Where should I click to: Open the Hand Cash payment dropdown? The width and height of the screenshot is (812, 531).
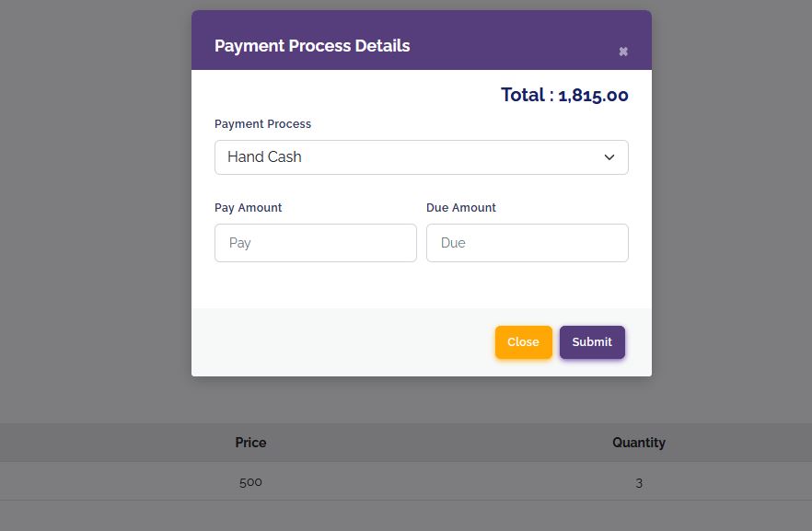[422, 157]
